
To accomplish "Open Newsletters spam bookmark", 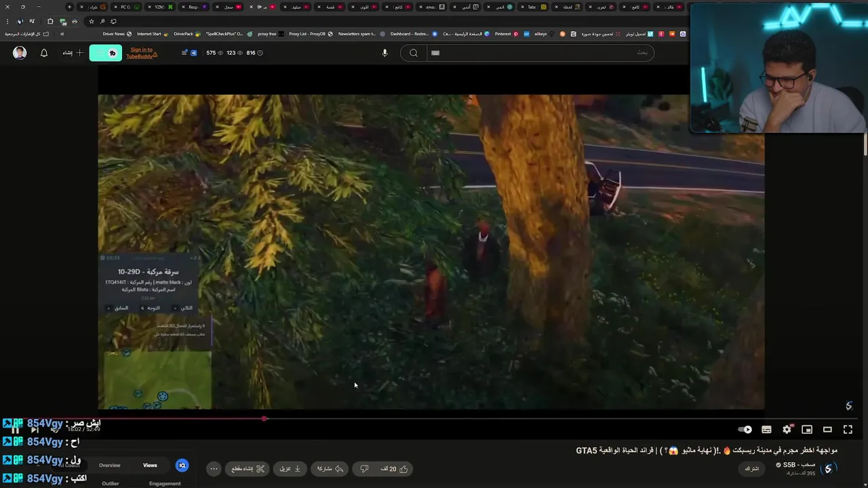I will pos(361,34).
